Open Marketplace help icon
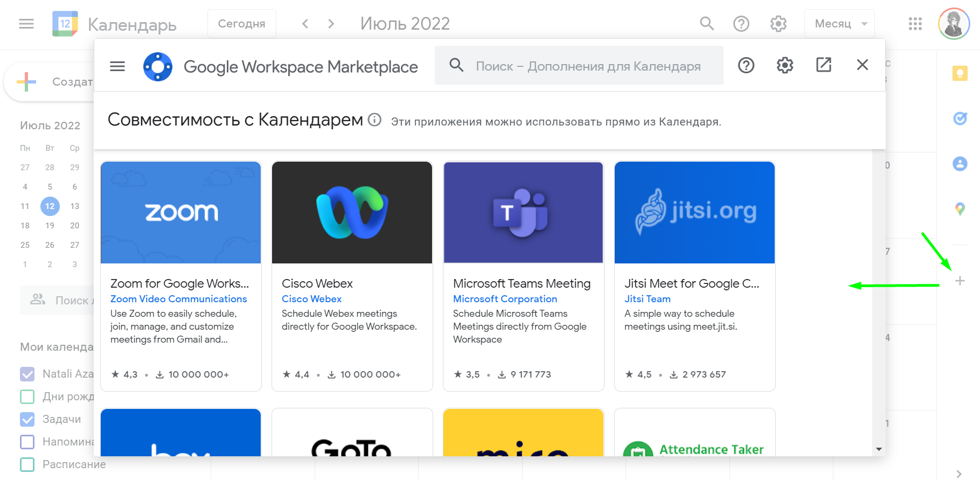980x480 pixels. point(746,65)
